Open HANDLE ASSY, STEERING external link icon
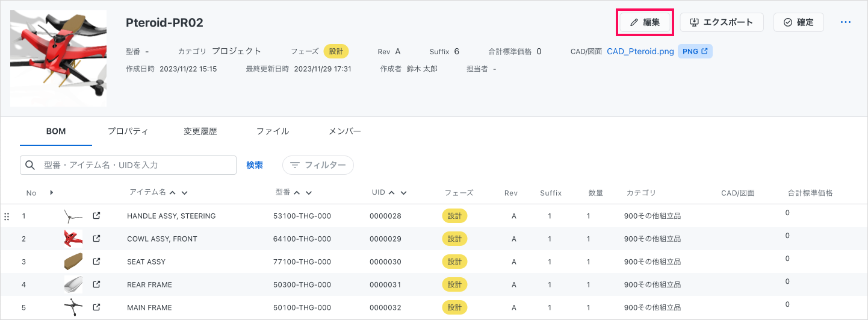868x320 pixels. tap(96, 216)
